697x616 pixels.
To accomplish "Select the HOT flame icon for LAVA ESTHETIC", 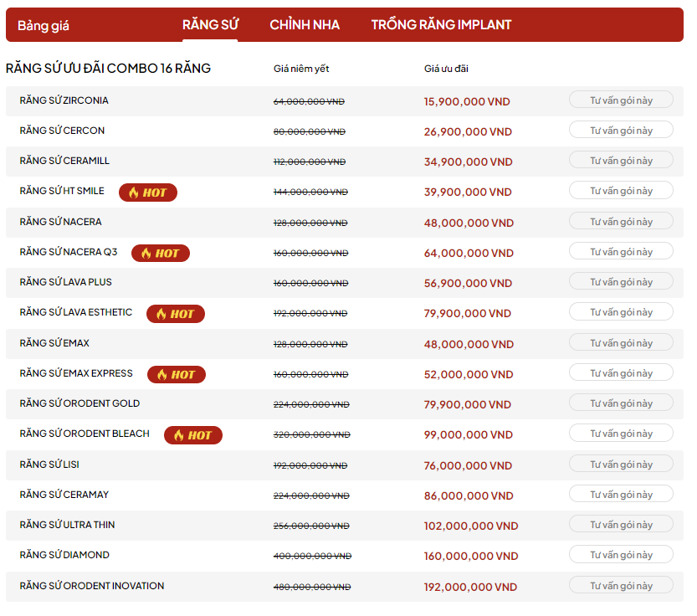I will tap(175, 313).
